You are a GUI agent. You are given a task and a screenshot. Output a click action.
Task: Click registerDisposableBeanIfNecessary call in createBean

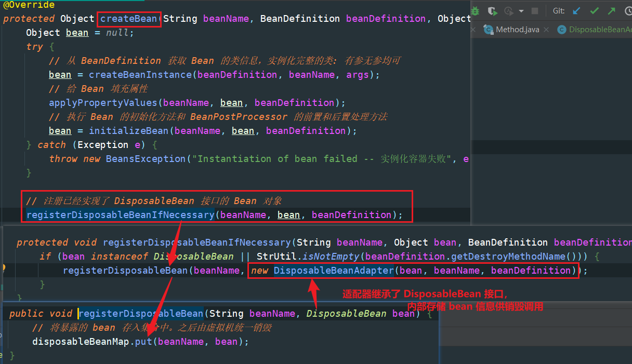point(120,215)
